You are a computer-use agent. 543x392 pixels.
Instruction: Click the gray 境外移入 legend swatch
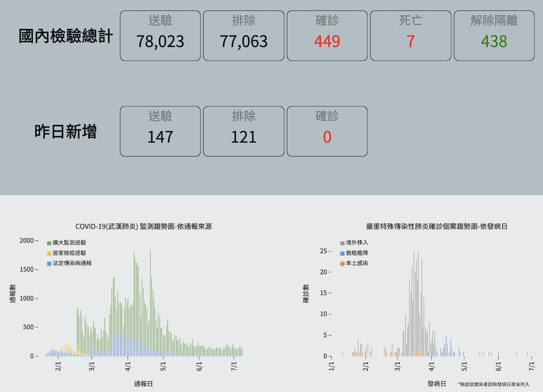point(343,243)
